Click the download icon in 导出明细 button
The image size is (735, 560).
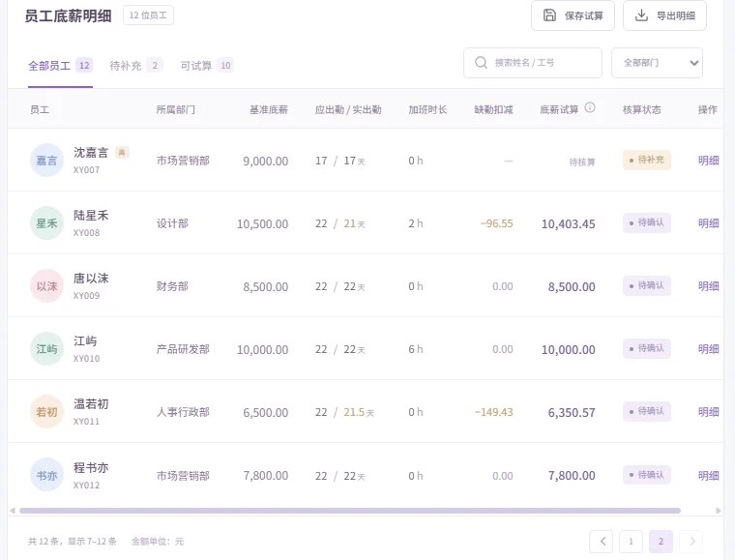[641, 15]
